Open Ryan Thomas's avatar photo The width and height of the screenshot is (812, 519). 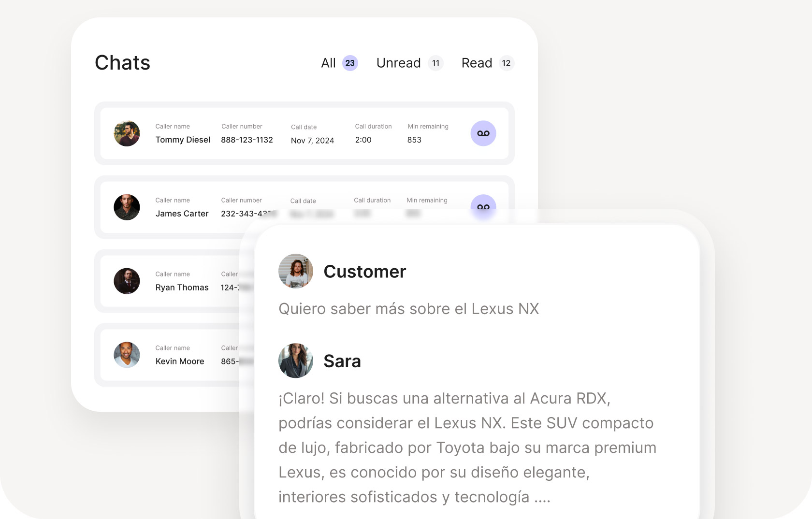(x=127, y=281)
